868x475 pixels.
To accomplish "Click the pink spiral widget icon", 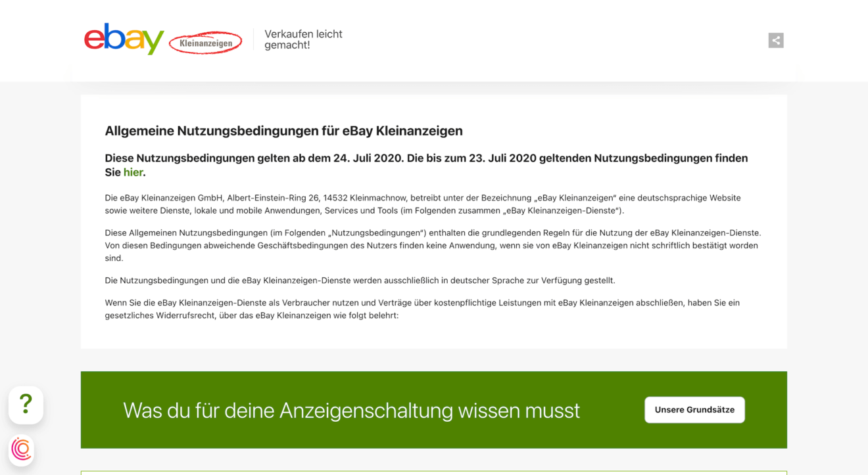I will [x=21, y=449].
